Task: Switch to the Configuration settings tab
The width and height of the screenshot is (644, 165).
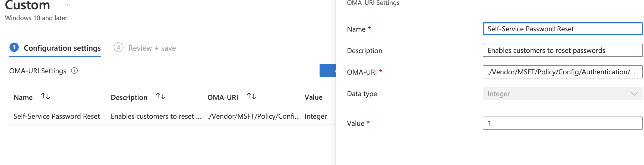Action: (x=62, y=48)
